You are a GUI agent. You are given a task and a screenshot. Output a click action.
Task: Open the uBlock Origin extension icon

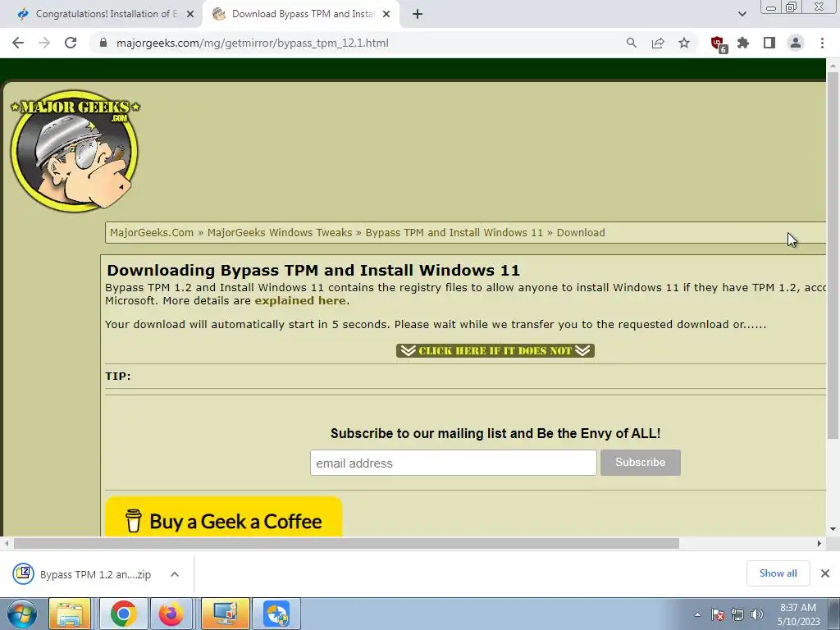718,43
